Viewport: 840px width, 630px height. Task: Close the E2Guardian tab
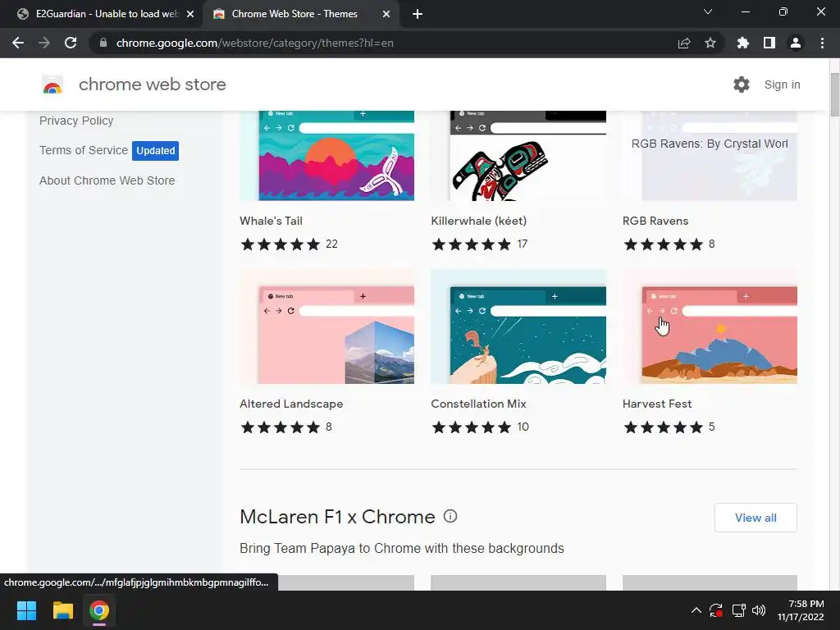pyautogui.click(x=190, y=14)
